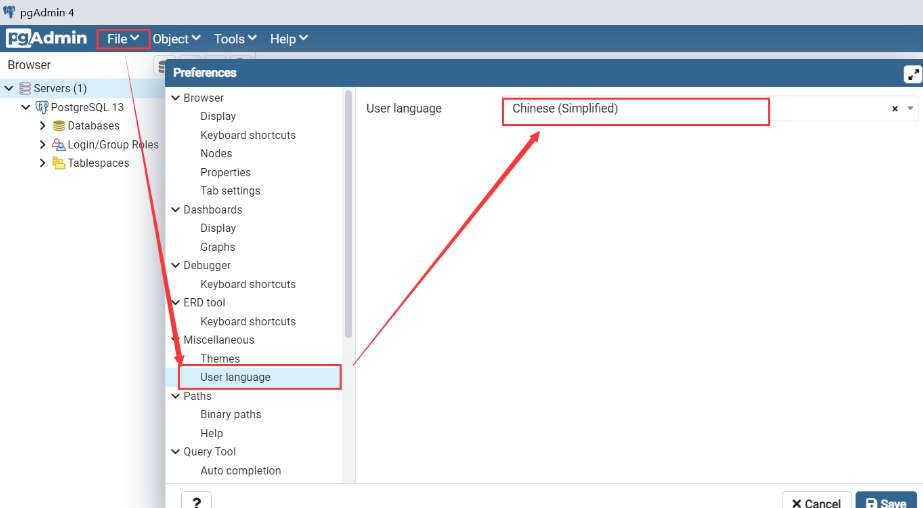Maximize the Preferences dialog

click(x=912, y=74)
